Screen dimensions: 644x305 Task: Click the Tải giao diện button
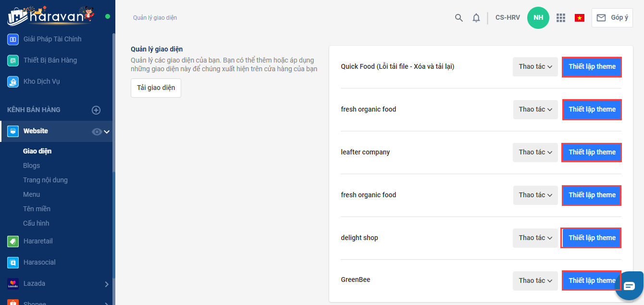pyautogui.click(x=156, y=88)
